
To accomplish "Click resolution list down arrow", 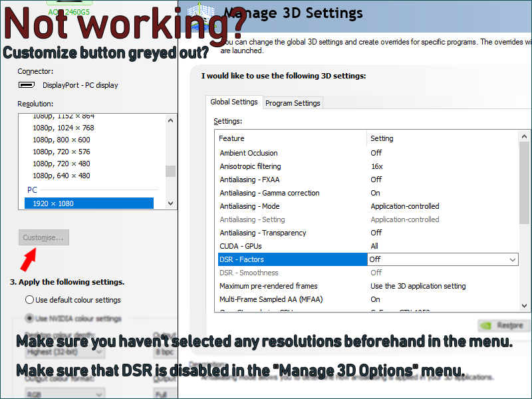I will pos(171,203).
